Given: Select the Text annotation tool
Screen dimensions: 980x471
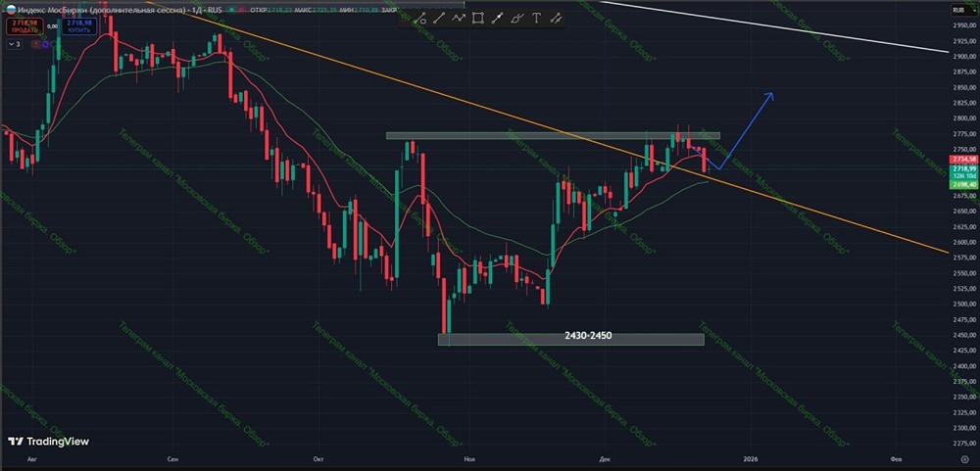Looking at the screenshot, I should 536,19.
